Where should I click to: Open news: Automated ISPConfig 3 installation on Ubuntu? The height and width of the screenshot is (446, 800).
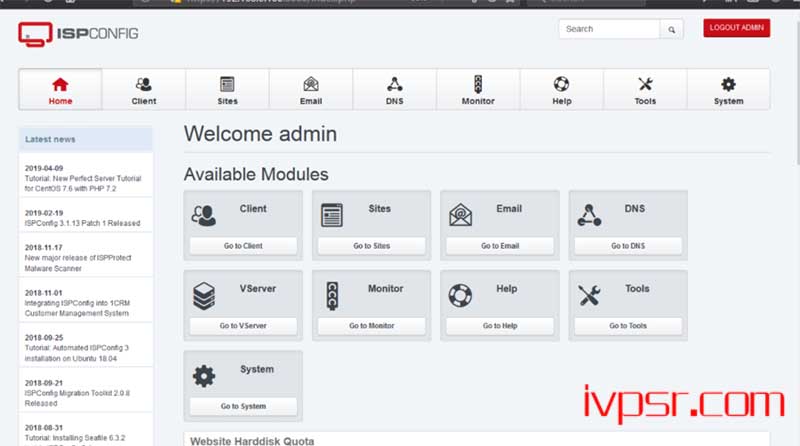coord(77,353)
